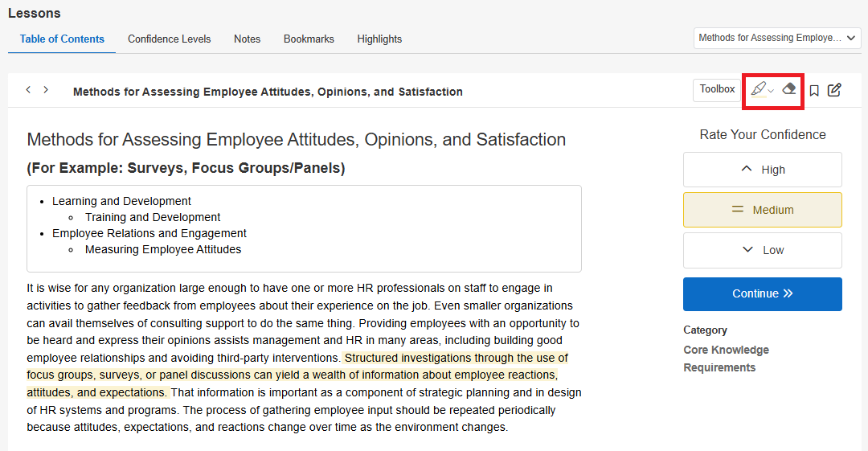This screenshot has width=868, height=451.
Task: Select Table of Contents tab
Action: pyautogui.click(x=62, y=39)
